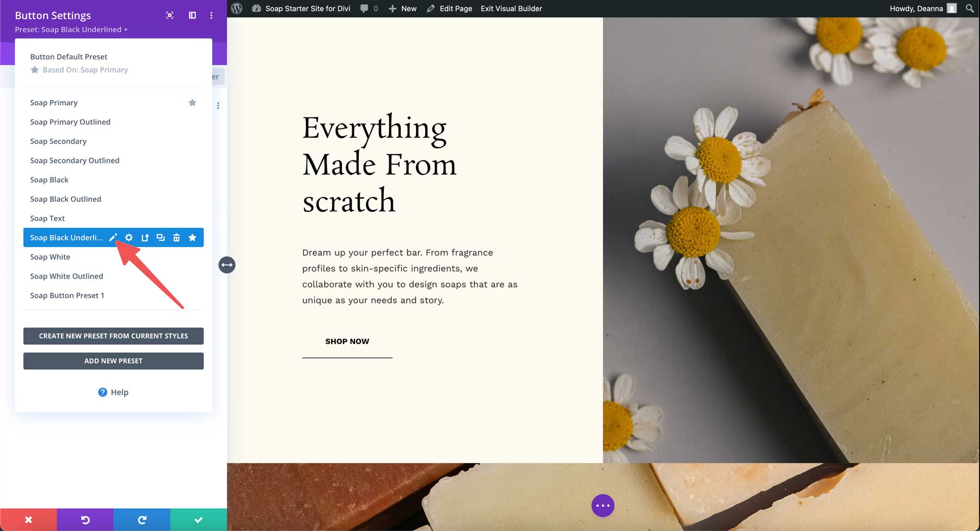Click the WordPress logo in admin bar
Screen dimensions: 980x531
tap(237, 8)
